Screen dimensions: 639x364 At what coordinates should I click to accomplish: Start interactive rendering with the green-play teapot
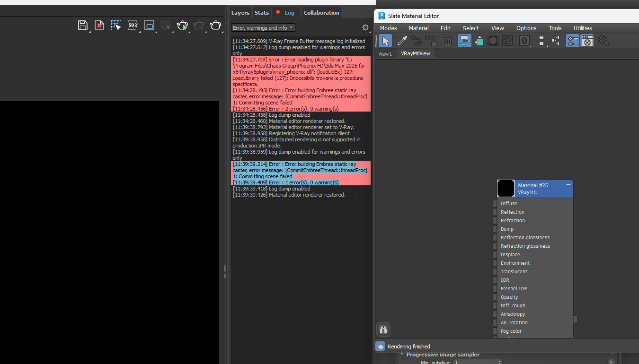182,25
